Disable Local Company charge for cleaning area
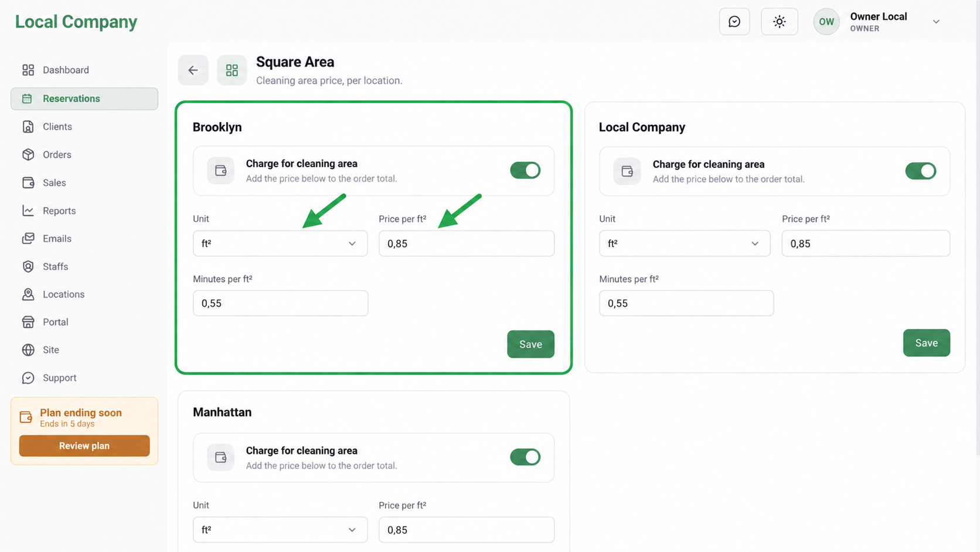Screen dimensions: 980x552 click(921, 171)
